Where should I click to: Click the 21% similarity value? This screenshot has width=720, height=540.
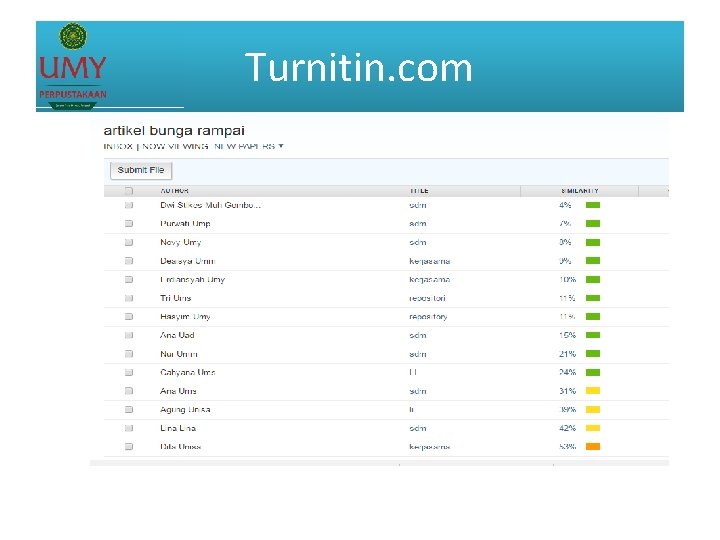click(568, 354)
